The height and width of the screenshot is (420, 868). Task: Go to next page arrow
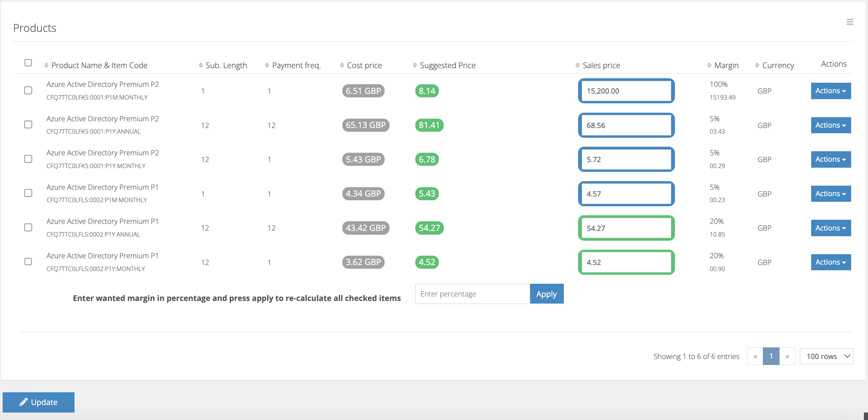787,356
